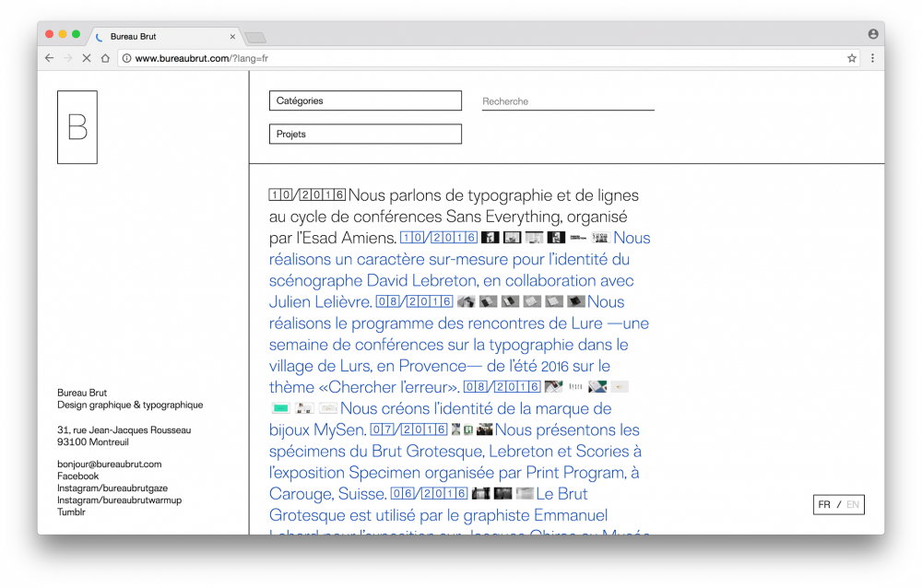922x588 pixels.
Task: Click the Recherche search field
Action: click(x=568, y=101)
